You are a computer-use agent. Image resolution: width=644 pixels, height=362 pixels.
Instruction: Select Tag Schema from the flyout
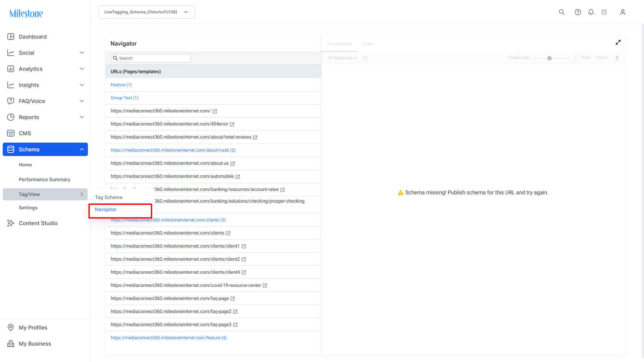[108, 197]
